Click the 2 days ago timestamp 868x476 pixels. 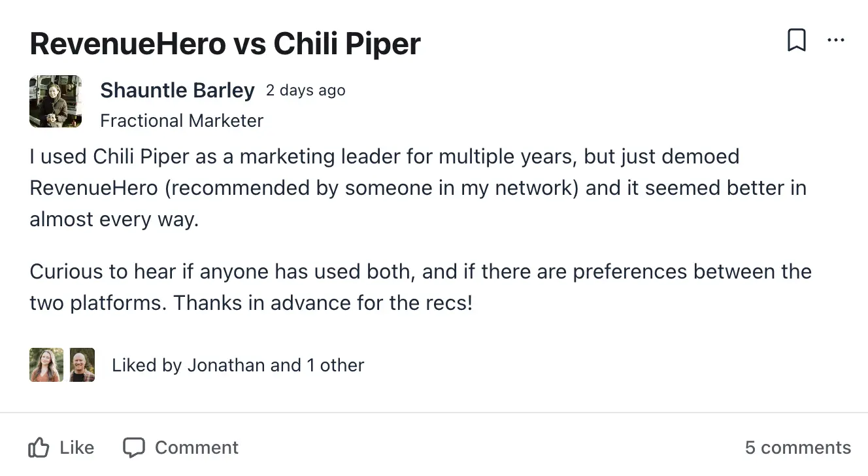tap(305, 90)
